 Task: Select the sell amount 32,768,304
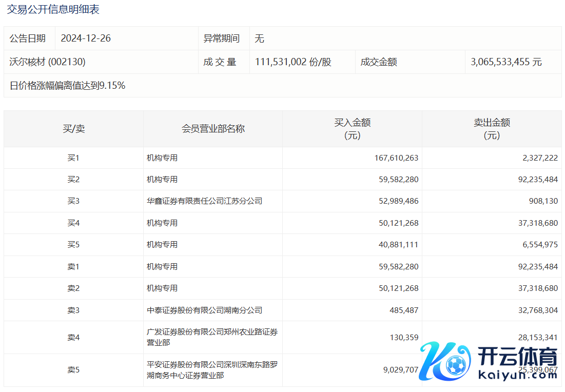click(537, 310)
